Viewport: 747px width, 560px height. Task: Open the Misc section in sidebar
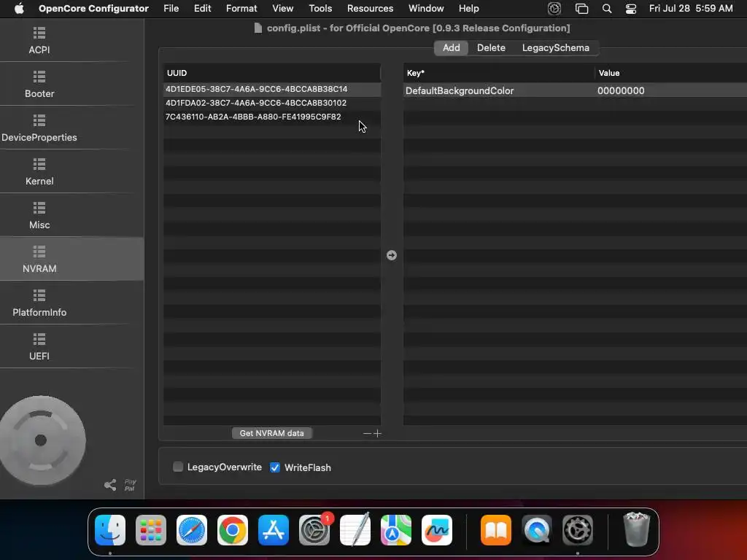(x=39, y=215)
